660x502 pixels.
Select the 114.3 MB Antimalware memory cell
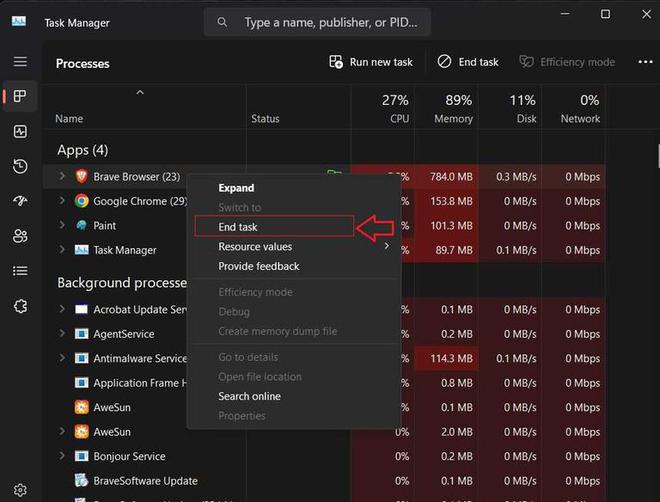tap(447, 358)
